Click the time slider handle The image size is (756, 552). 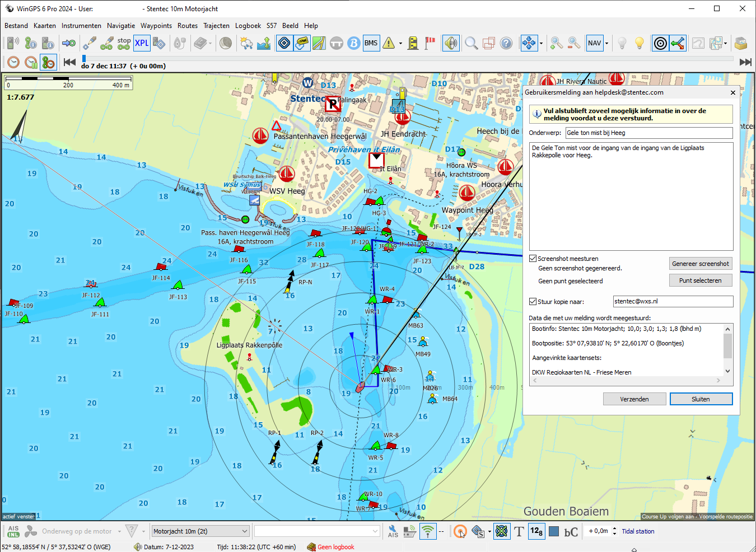coord(84,58)
